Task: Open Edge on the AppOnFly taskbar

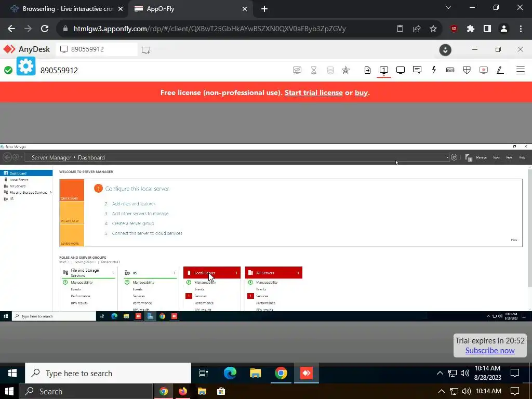Action: click(230, 373)
